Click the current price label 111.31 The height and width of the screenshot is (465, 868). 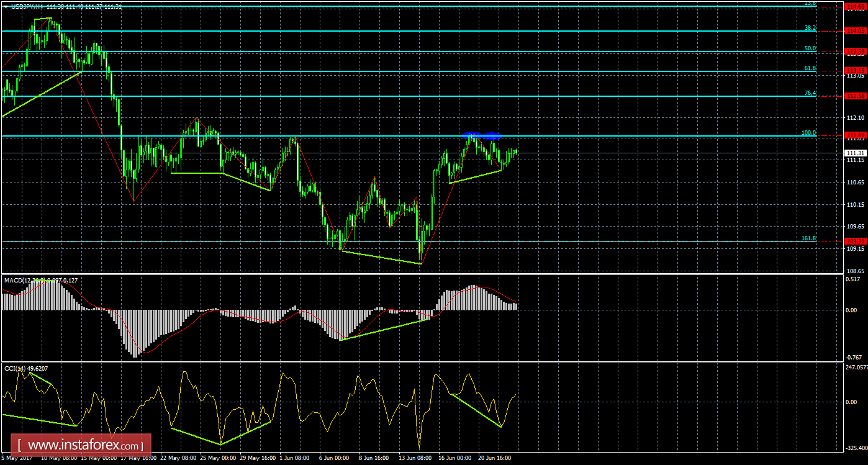[x=856, y=153]
